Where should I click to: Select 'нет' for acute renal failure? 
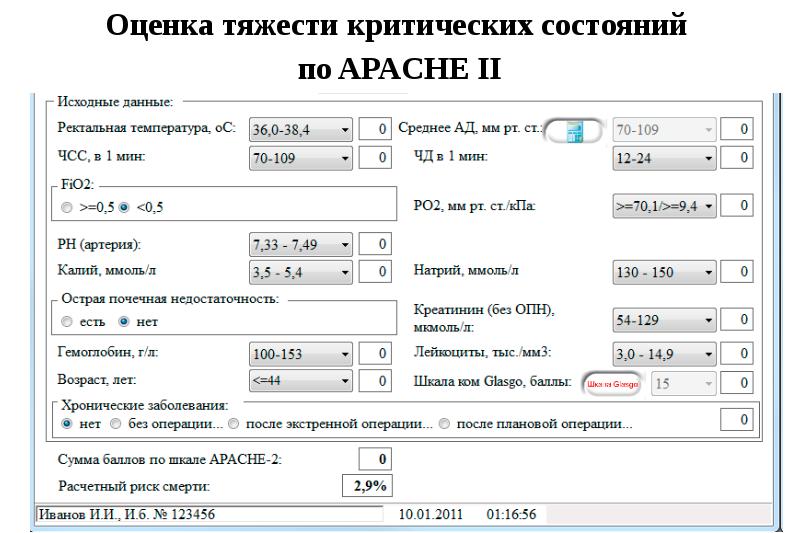click(x=124, y=322)
